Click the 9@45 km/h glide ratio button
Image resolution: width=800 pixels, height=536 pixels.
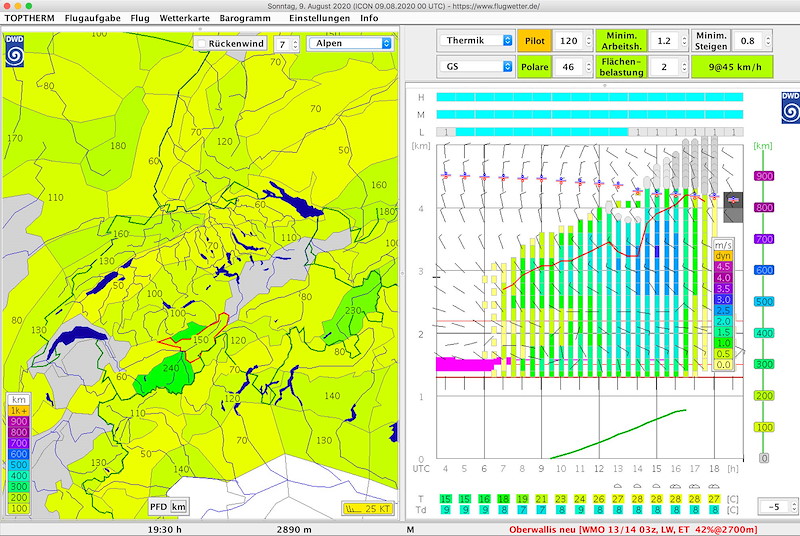pos(732,67)
